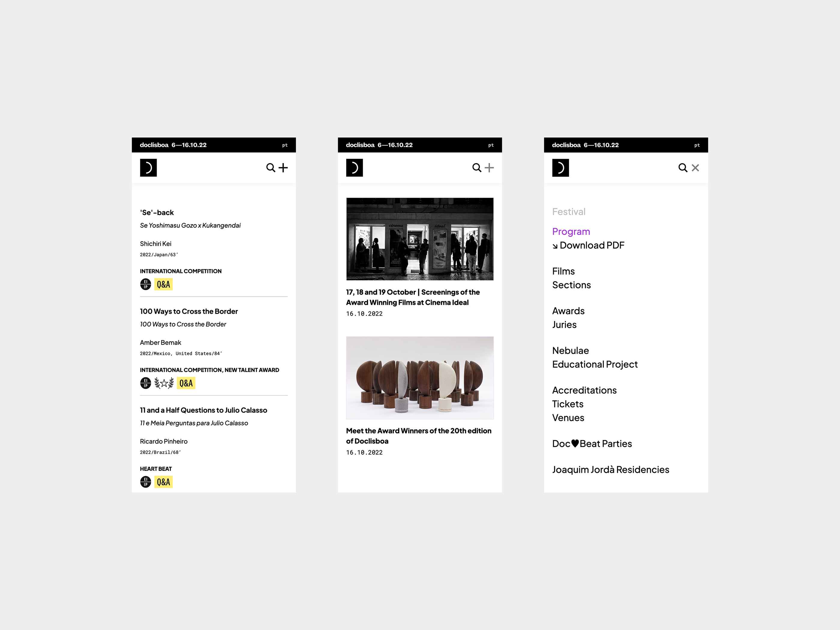
Task: Open Films section from navigation menu
Action: pyautogui.click(x=563, y=271)
